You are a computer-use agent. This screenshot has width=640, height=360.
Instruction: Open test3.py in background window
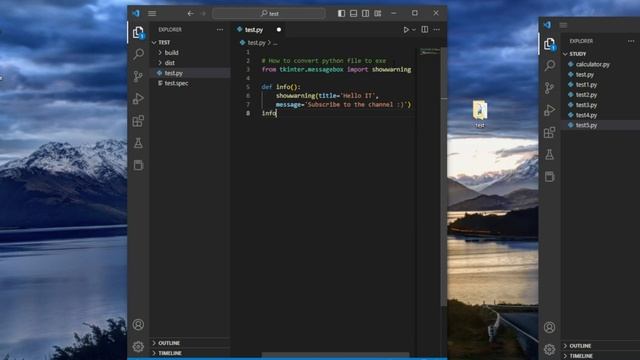tap(586, 105)
